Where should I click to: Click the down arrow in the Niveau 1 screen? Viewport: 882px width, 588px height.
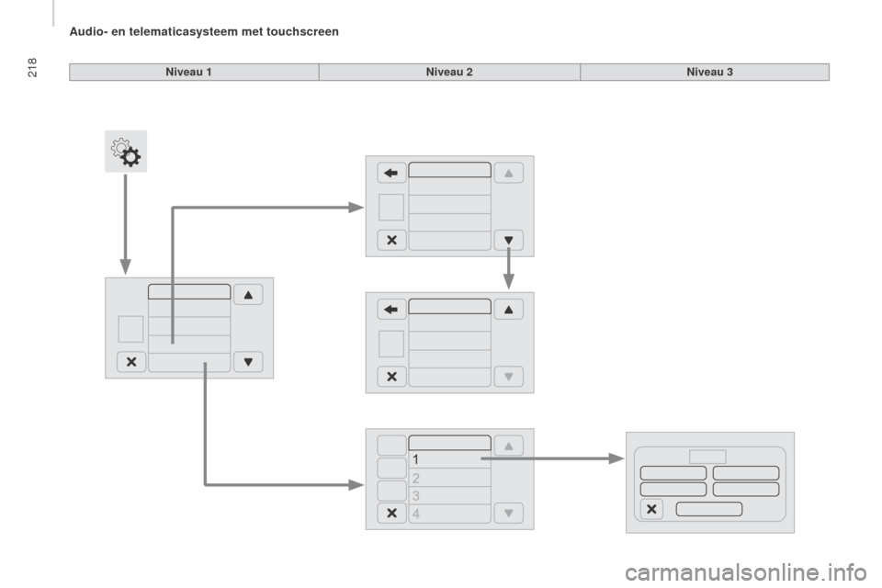click(248, 362)
